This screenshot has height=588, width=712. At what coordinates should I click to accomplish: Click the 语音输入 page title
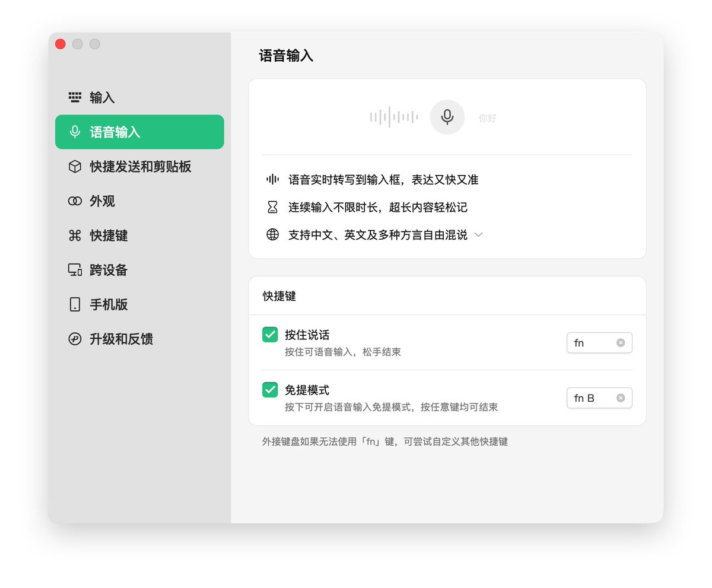coord(286,56)
